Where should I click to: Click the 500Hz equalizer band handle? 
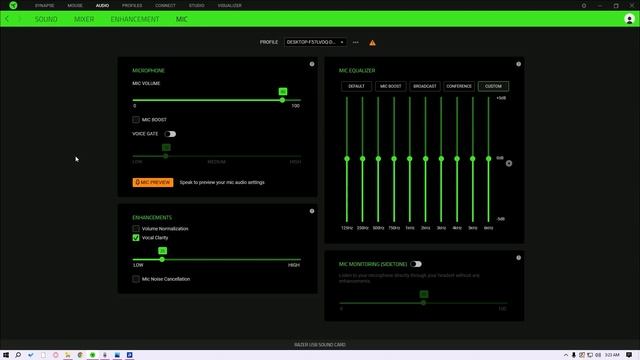[378, 159]
